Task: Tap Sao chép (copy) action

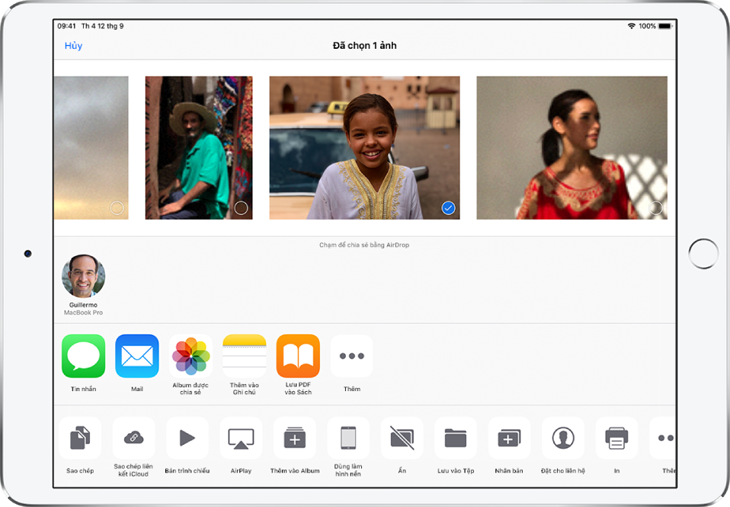Action: 80,438
